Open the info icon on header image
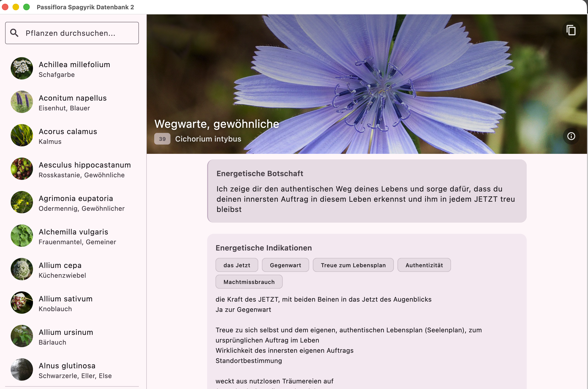 click(571, 136)
